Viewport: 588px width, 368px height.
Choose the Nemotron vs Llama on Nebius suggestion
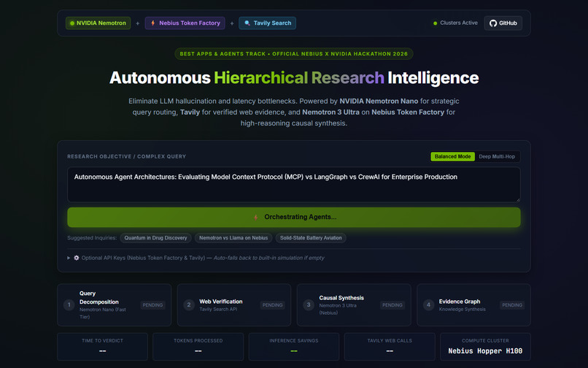[x=233, y=238]
